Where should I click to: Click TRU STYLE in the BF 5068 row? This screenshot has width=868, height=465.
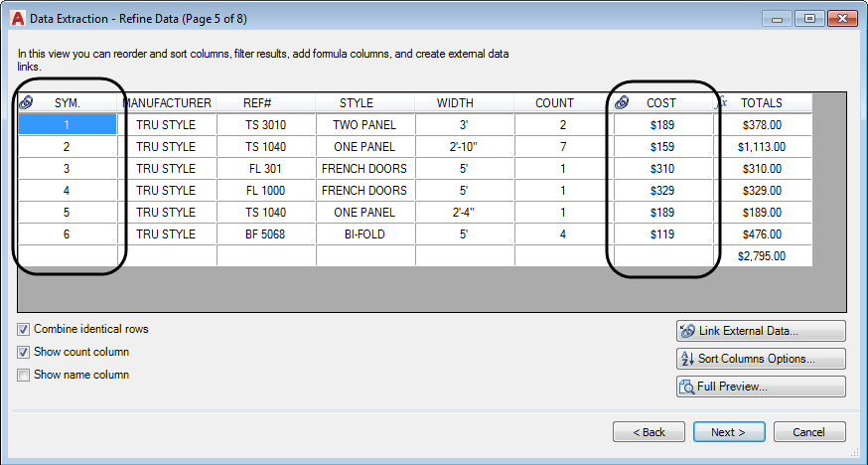point(167,234)
